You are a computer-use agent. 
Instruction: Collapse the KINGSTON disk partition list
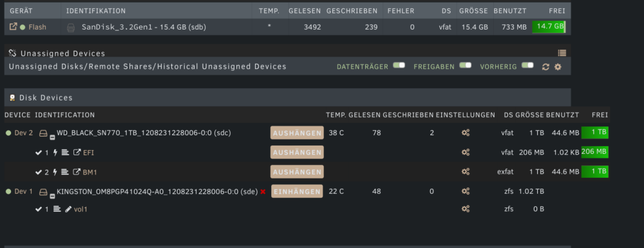(52, 196)
